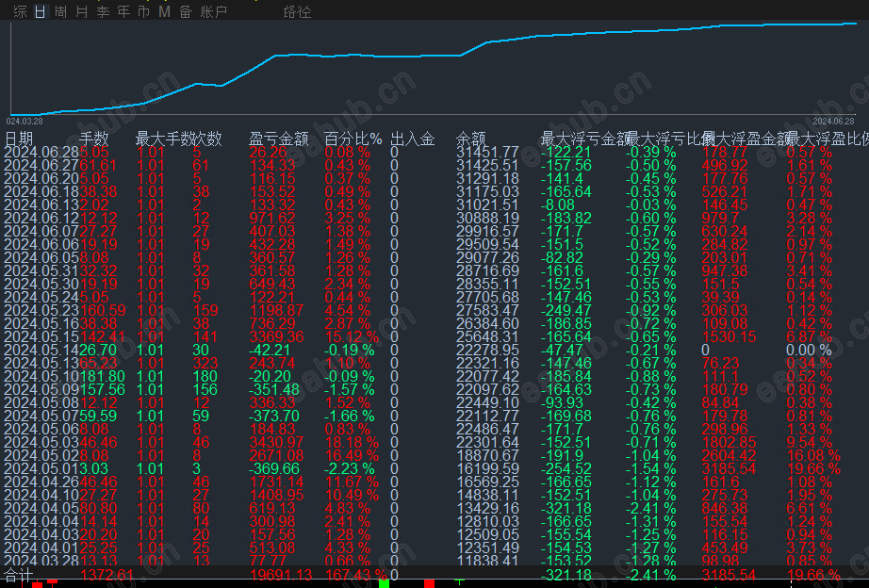The width and height of the screenshot is (869, 588).
Task: Click the 出入金 column header
Action: [x=413, y=139]
